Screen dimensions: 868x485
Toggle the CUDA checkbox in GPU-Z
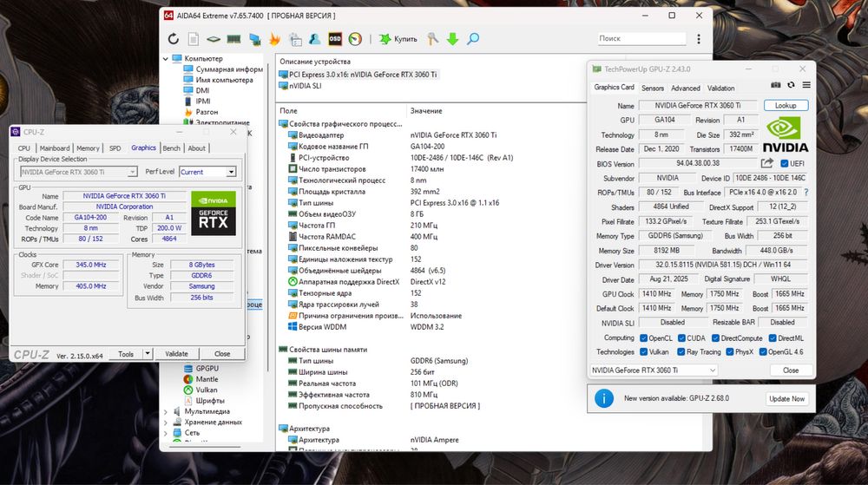[x=681, y=338]
